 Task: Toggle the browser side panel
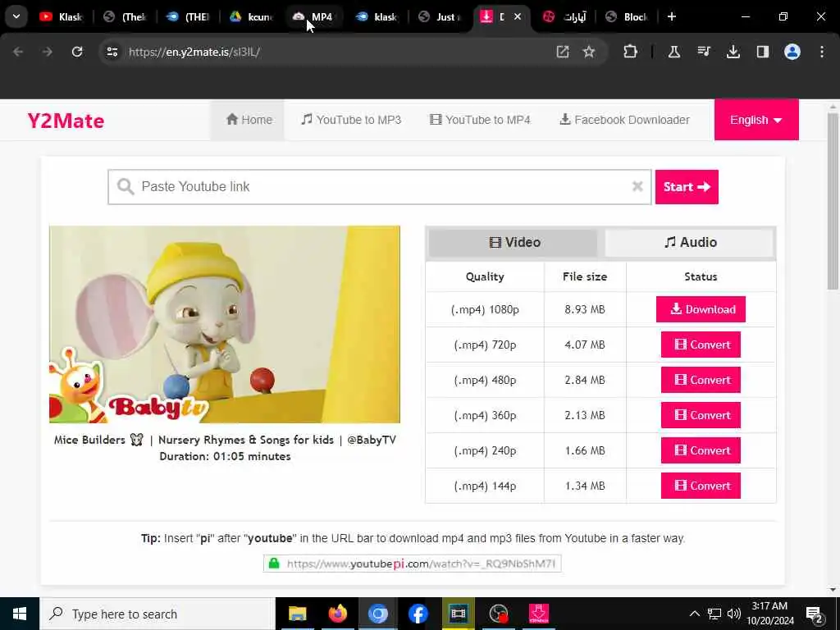click(x=762, y=52)
